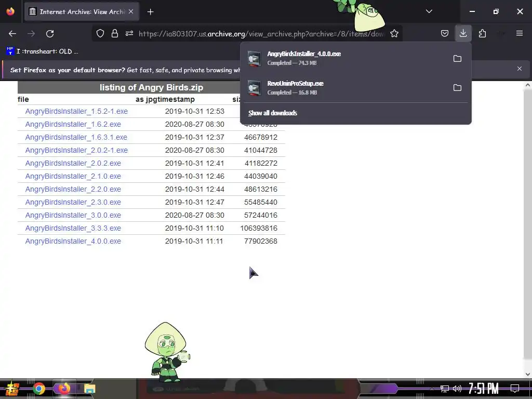Reload the page with the refresh icon
The width and height of the screenshot is (532, 399).
pyautogui.click(x=50, y=34)
